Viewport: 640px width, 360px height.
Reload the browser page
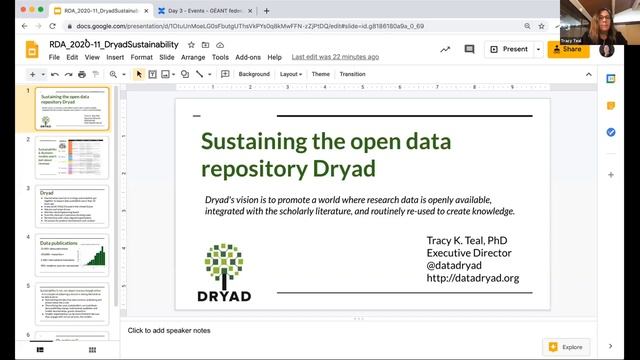(52, 26)
